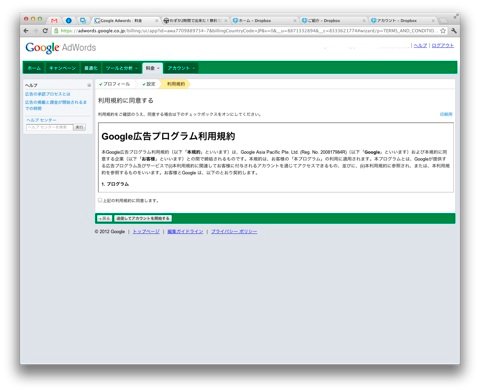The height and width of the screenshot is (392, 480).
Task: Open the third pinned tab with magnifier icon
Action: 83,21
